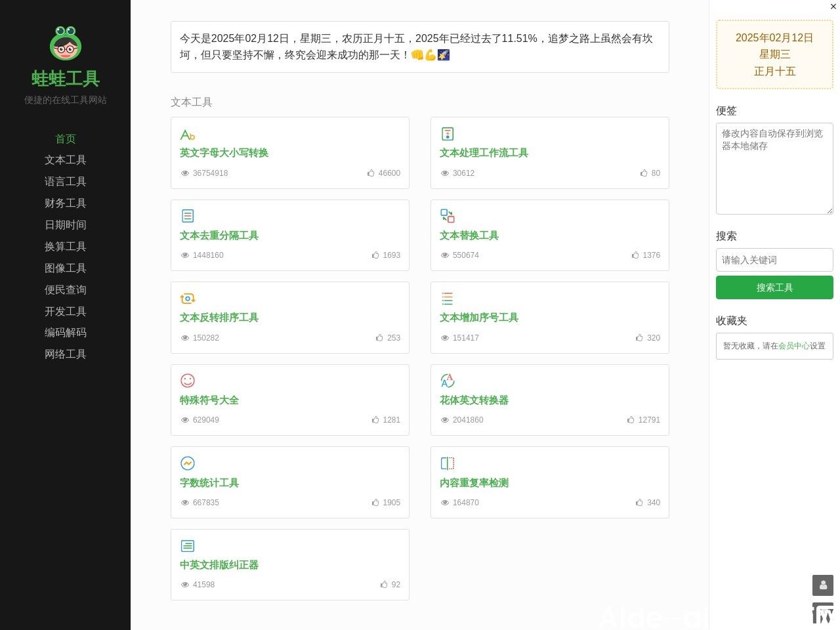Screen dimensions: 840x630
Task: Open the 会员中心 link
Action: (x=793, y=346)
